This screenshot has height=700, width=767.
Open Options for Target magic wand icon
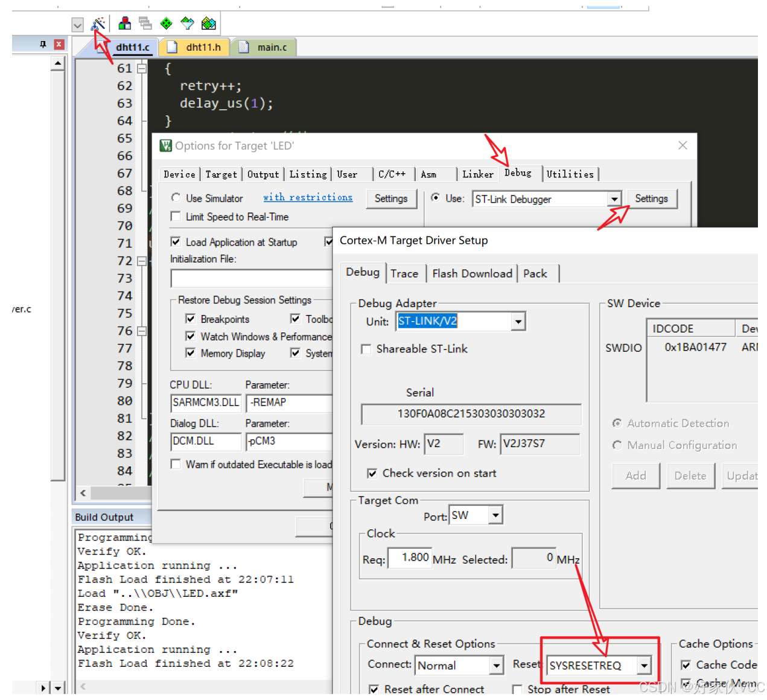tap(98, 24)
